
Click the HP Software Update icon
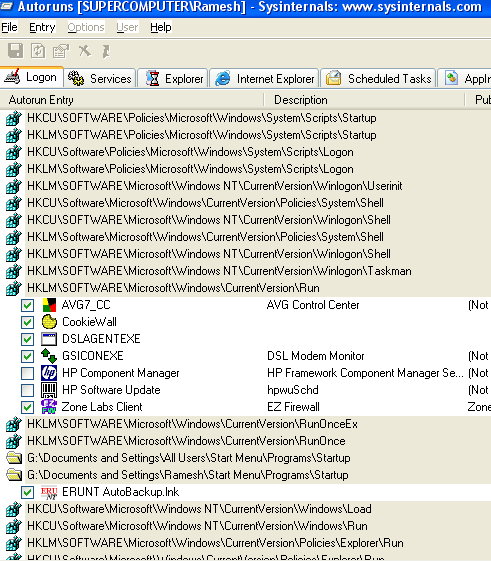(x=49, y=390)
